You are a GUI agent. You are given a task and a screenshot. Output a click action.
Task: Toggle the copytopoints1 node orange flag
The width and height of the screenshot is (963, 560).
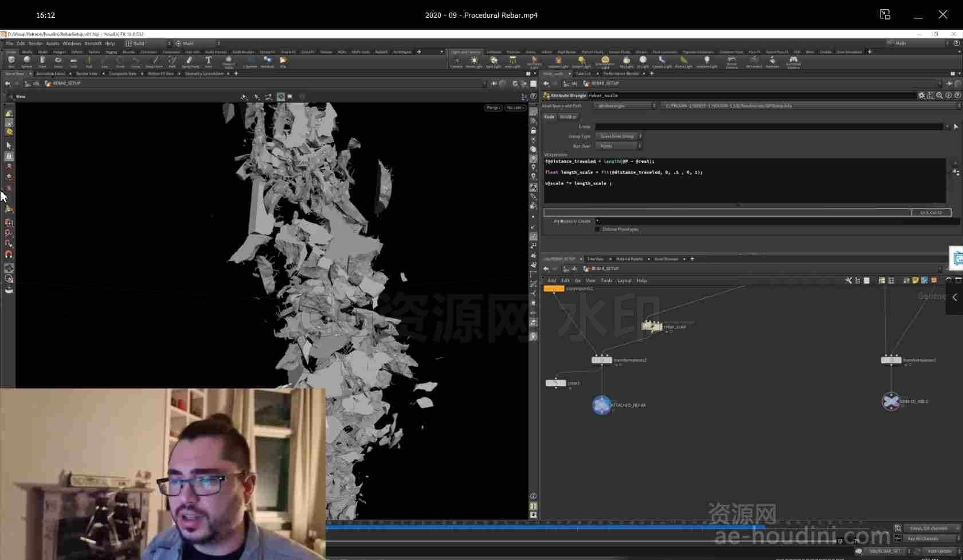554,289
